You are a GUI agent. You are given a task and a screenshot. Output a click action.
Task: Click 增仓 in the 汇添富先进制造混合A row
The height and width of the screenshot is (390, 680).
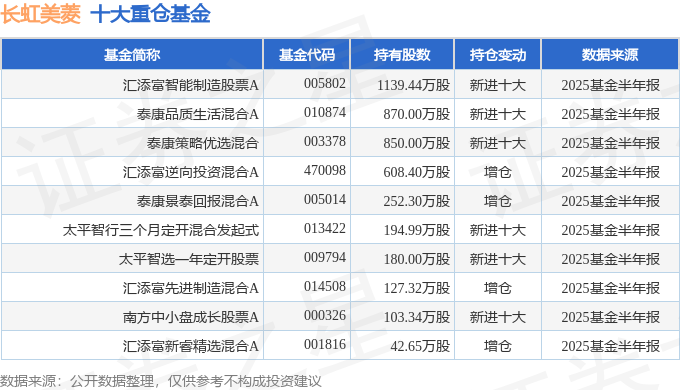(x=497, y=288)
